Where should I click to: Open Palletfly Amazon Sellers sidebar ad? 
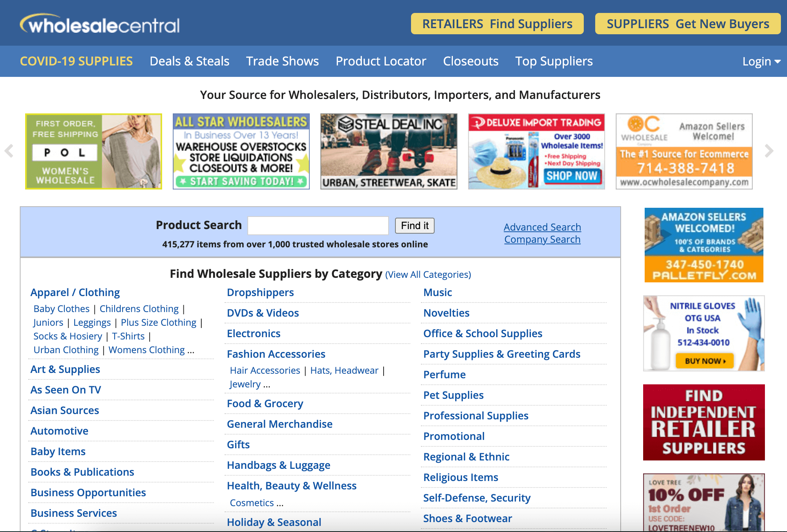[x=704, y=245]
